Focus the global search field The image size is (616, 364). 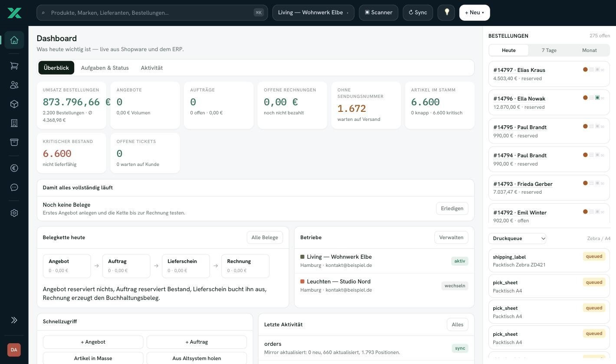point(152,13)
